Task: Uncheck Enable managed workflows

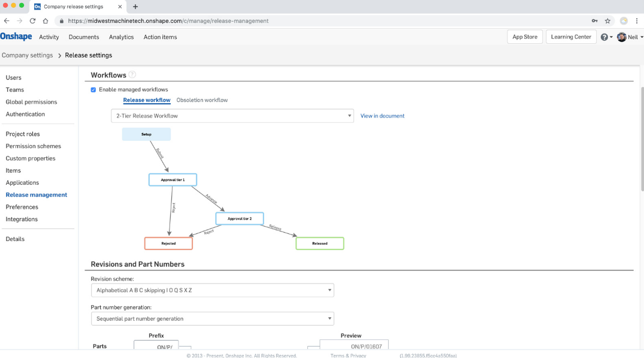Action: point(93,90)
